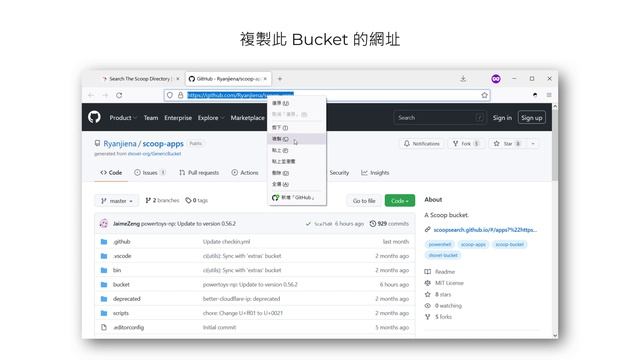Click Marketplace in GitHub header

247,118
